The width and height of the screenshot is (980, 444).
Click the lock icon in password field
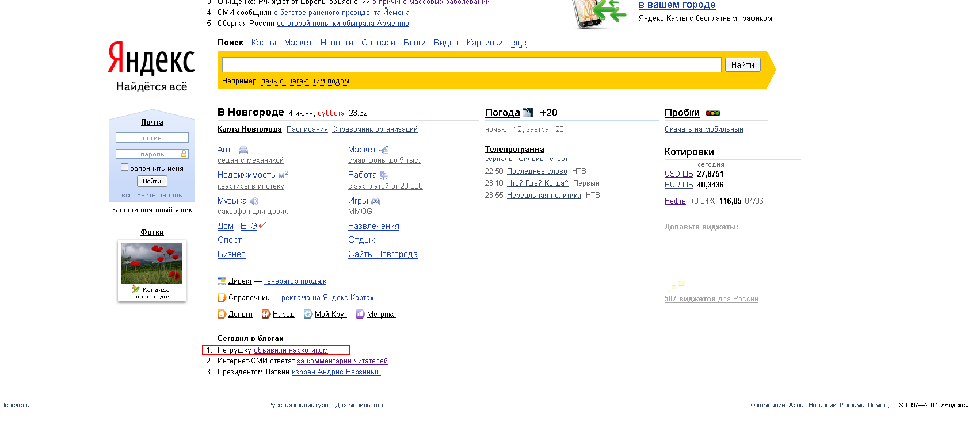184,154
